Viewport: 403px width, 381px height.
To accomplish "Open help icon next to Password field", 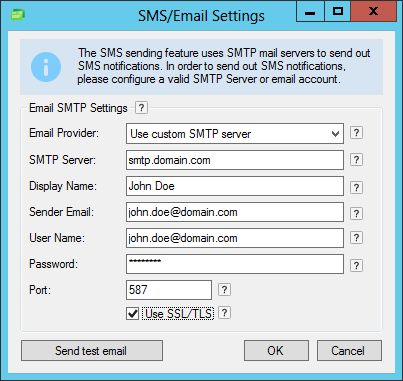I will [356, 265].
